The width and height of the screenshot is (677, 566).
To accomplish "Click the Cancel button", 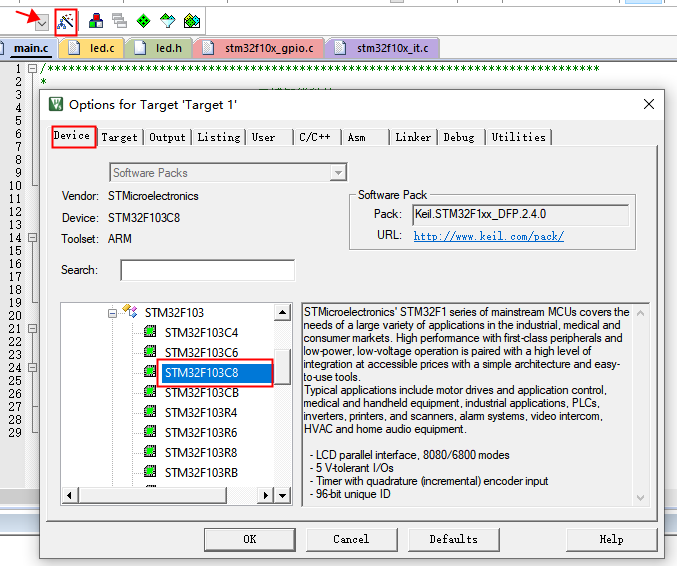I will 351,540.
